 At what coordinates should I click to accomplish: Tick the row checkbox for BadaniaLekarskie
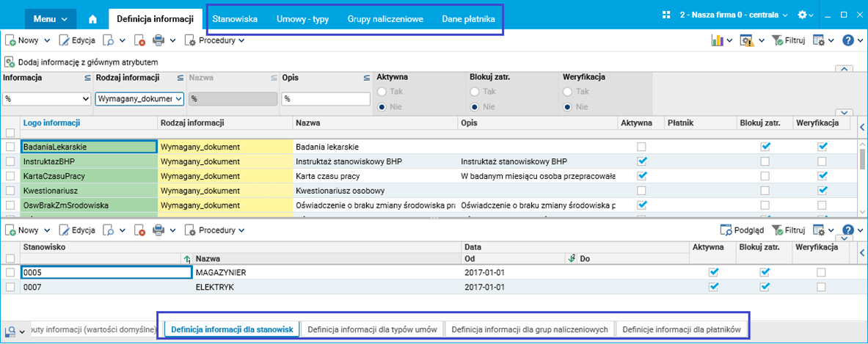coord(10,147)
